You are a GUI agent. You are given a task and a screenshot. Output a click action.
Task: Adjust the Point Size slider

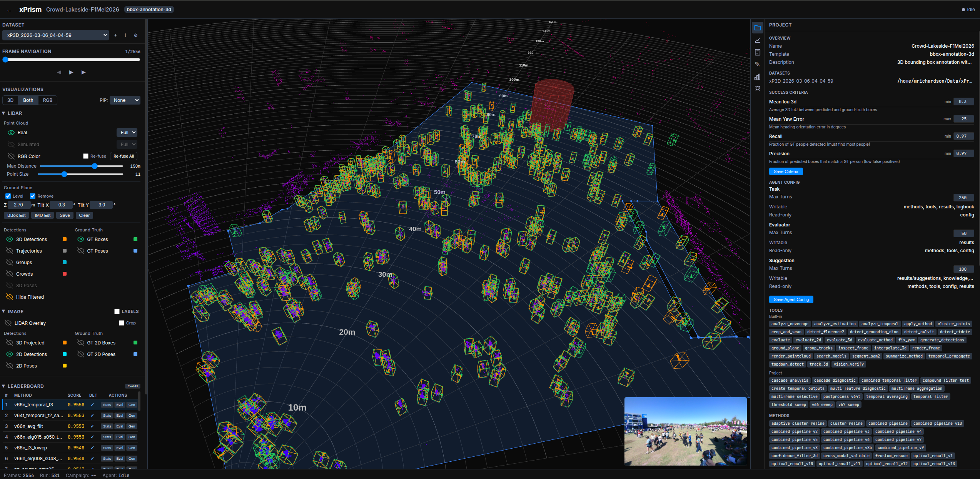pyautogui.click(x=80, y=175)
